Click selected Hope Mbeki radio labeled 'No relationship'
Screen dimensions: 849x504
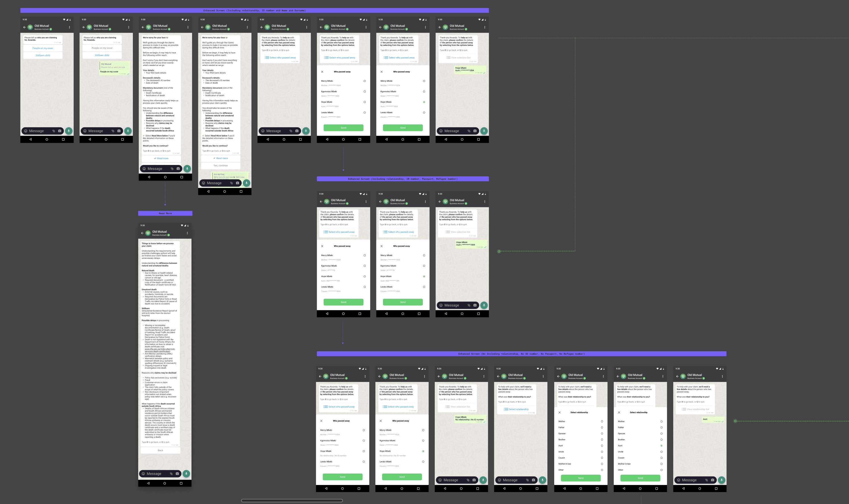[423, 451]
